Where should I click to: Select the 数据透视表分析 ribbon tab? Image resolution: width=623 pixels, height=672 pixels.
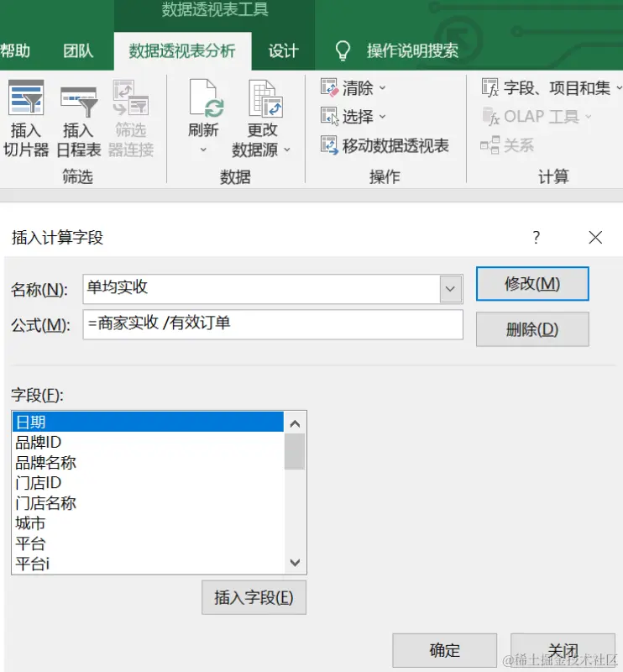point(182,51)
